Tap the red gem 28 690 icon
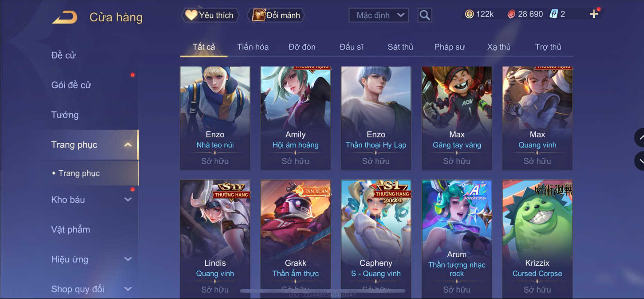Image resolution: width=644 pixels, height=299 pixels. pos(511,14)
